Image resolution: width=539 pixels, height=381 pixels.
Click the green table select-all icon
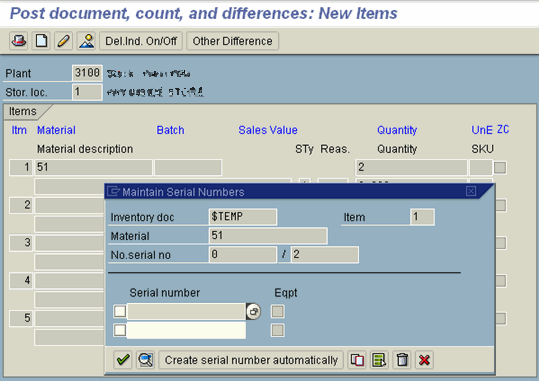pyautogui.click(x=380, y=360)
